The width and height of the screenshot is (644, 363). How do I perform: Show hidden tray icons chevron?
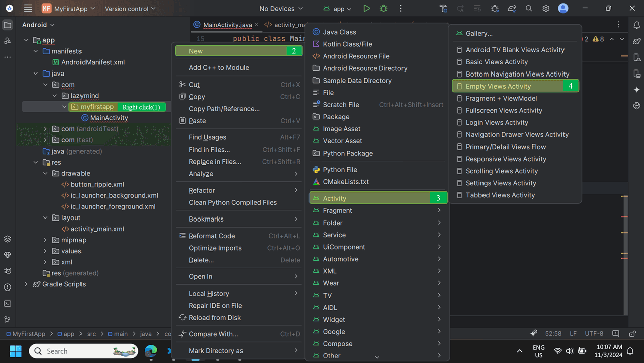pyautogui.click(x=520, y=351)
